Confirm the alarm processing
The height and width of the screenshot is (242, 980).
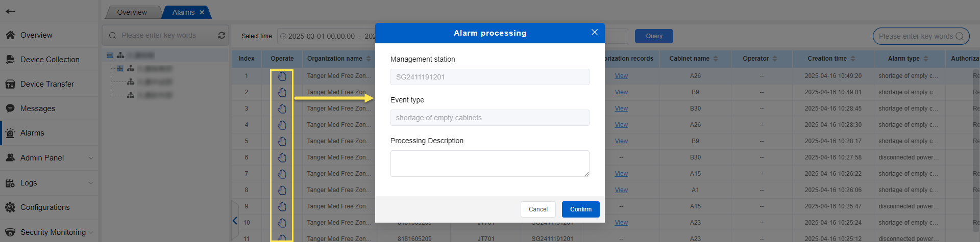coord(580,209)
